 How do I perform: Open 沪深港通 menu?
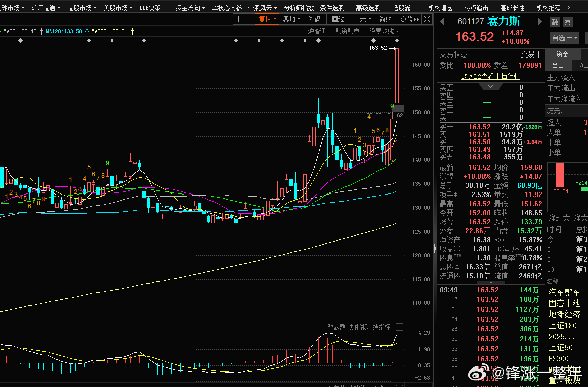46,8
